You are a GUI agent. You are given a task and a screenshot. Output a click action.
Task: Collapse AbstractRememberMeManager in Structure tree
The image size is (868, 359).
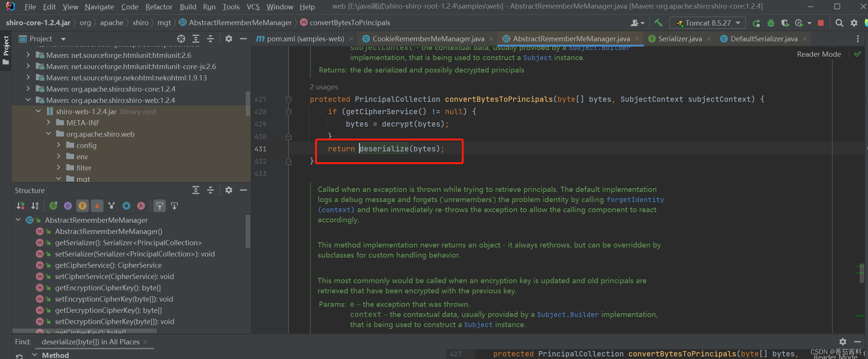18,220
